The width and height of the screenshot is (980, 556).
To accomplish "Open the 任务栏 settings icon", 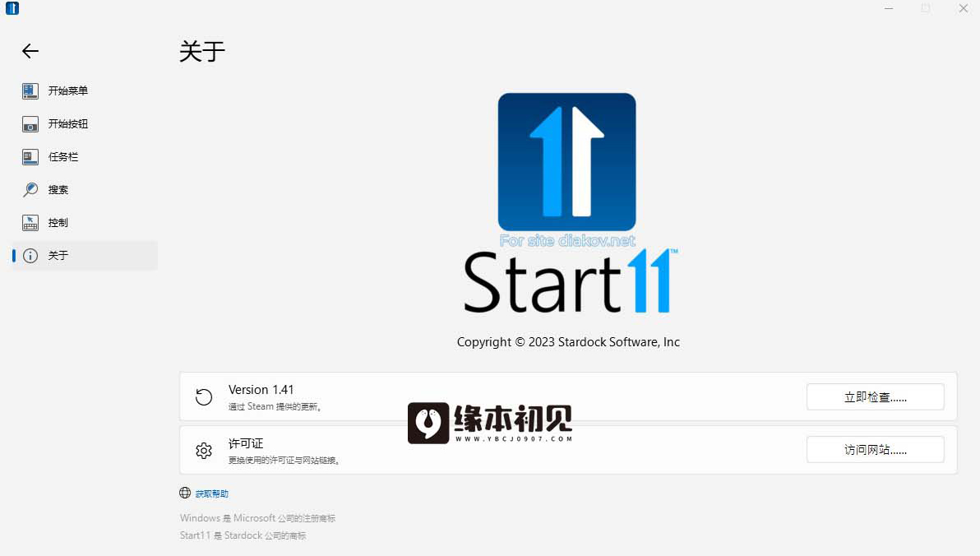I will tap(30, 157).
